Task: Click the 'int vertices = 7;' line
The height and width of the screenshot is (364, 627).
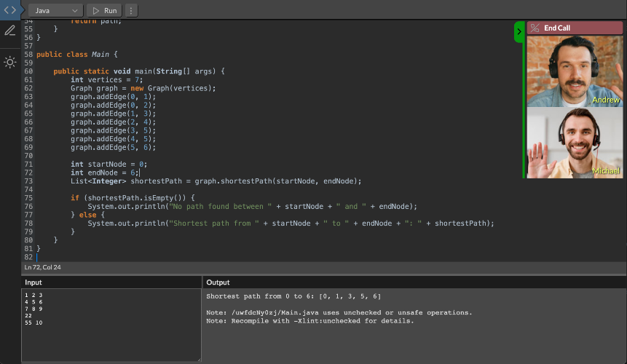Action: tap(107, 80)
